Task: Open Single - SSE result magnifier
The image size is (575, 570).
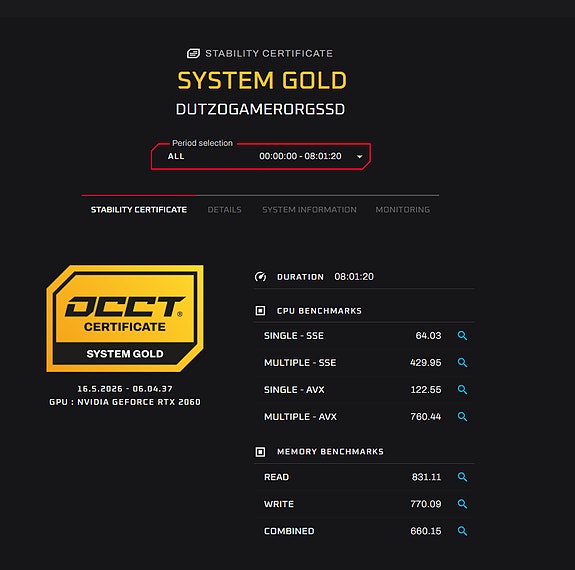Action: 462,336
